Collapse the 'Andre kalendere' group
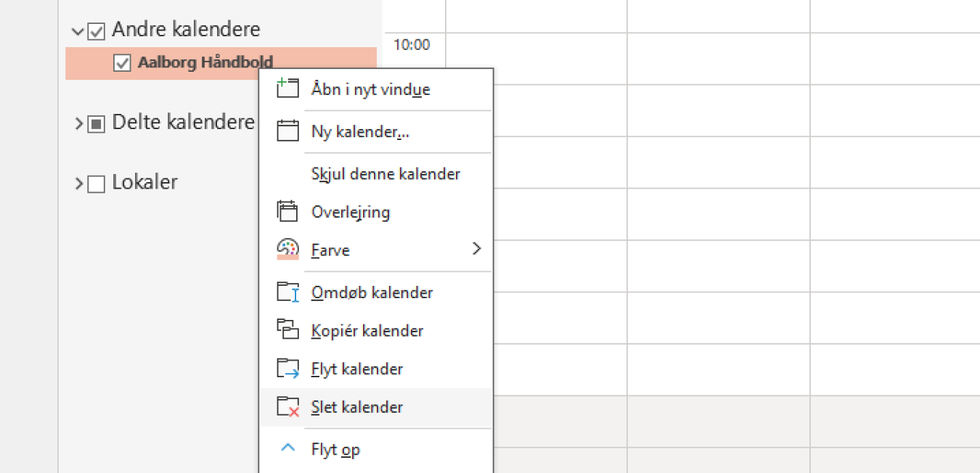This screenshot has width=980, height=473. pyautogui.click(x=78, y=31)
